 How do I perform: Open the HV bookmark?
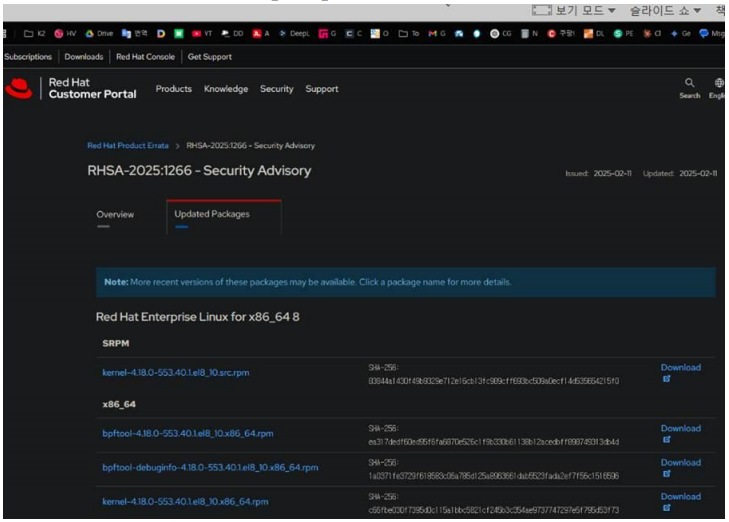click(x=65, y=33)
